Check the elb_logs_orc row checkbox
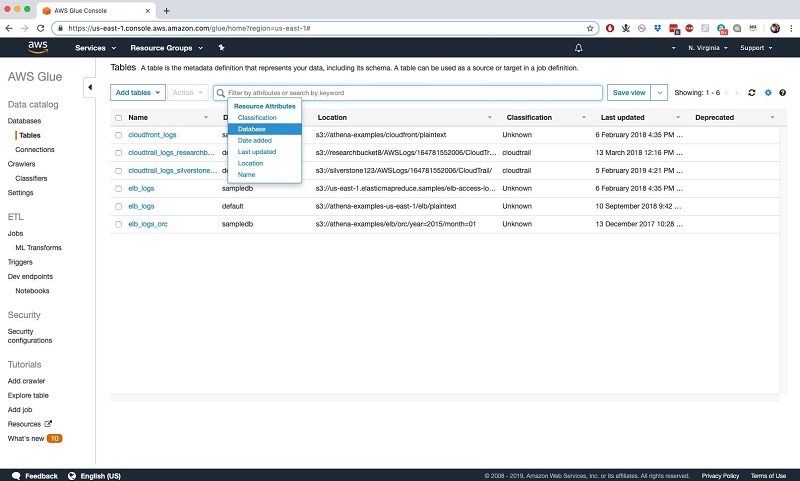 118,224
